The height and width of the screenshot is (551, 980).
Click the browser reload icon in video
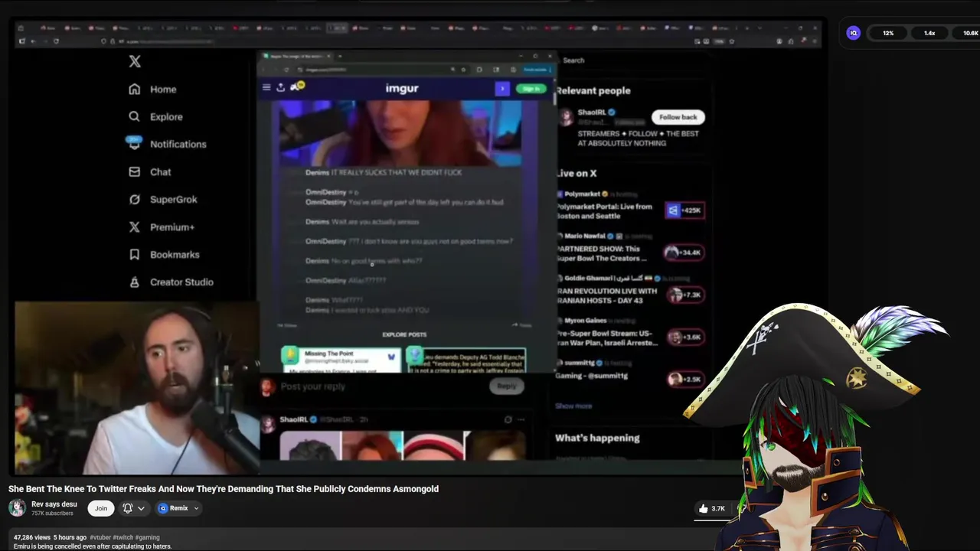pyautogui.click(x=56, y=41)
